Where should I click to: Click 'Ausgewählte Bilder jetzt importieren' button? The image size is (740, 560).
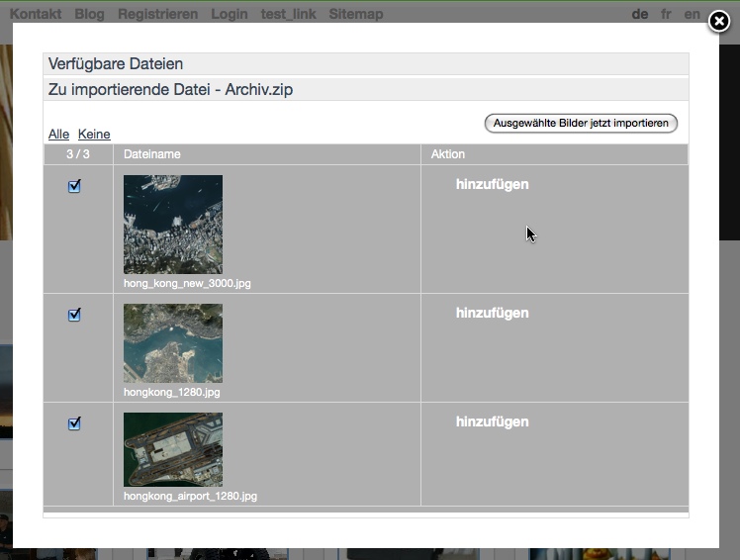click(x=581, y=124)
